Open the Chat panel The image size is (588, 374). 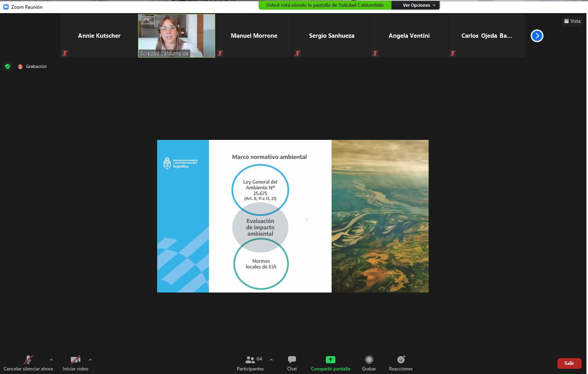point(292,360)
